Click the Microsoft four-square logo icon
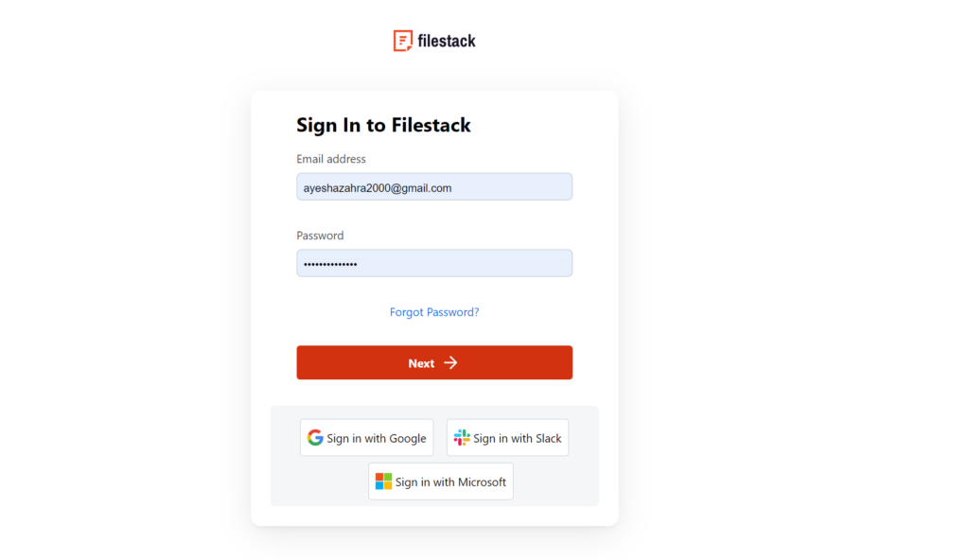Image resolution: width=969 pixels, height=560 pixels. click(x=384, y=481)
